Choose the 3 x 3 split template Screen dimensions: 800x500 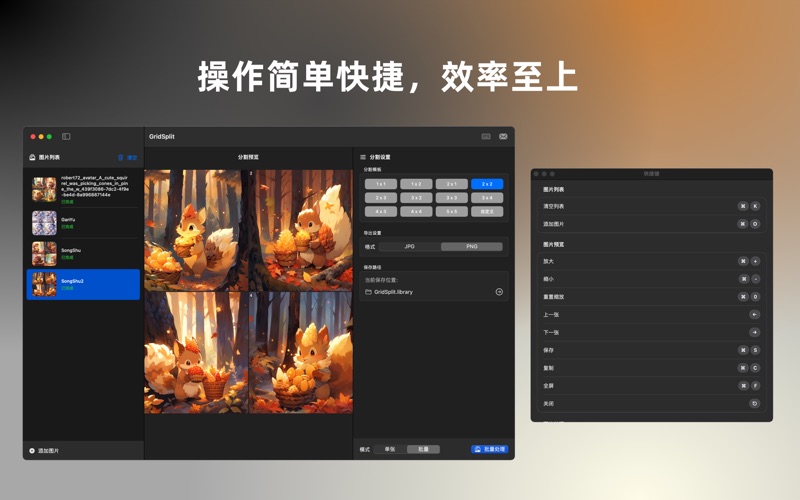(452, 198)
